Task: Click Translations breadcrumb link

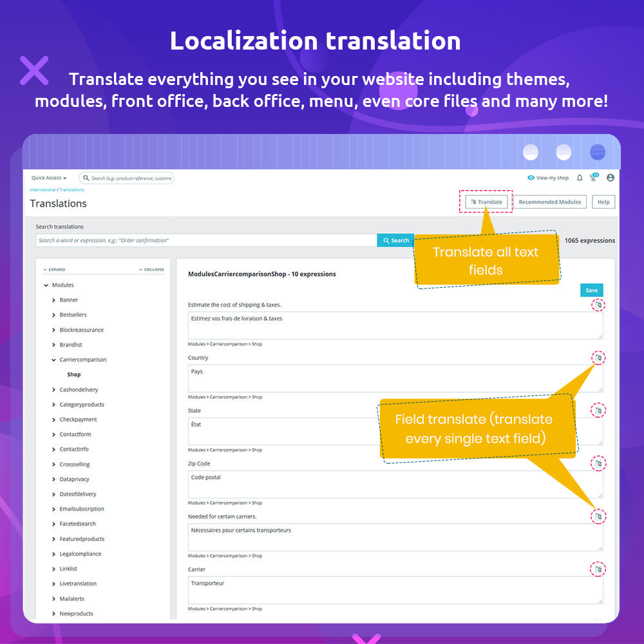Action: [x=71, y=190]
